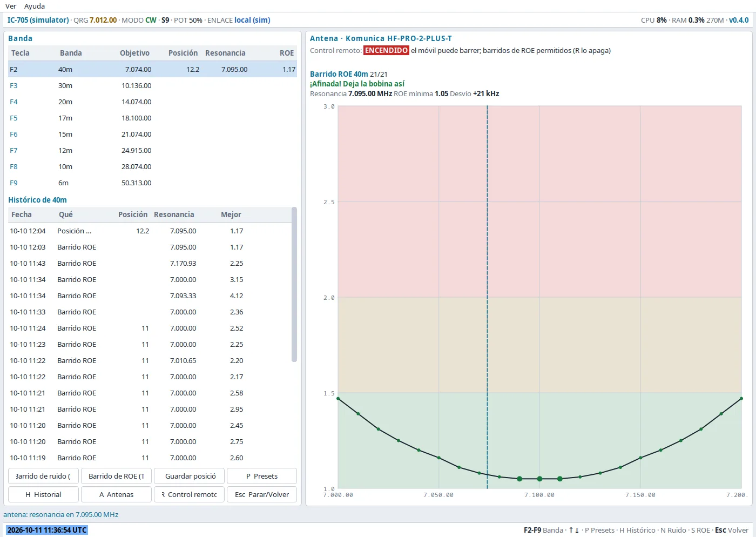Select the F3 30m band row
Viewport: 756px width, 537px height.
point(152,85)
